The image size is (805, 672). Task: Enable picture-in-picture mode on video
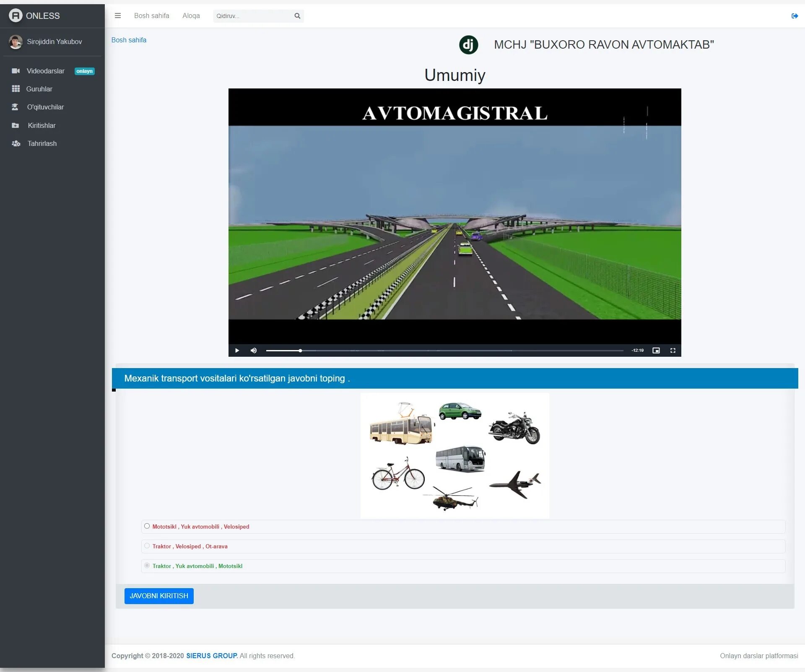[x=656, y=350]
